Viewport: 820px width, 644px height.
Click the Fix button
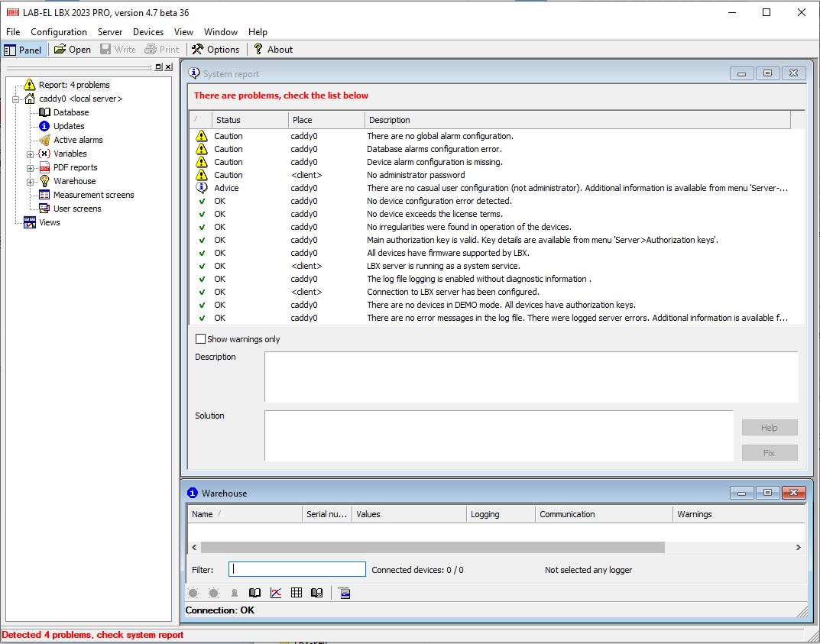tap(770, 453)
